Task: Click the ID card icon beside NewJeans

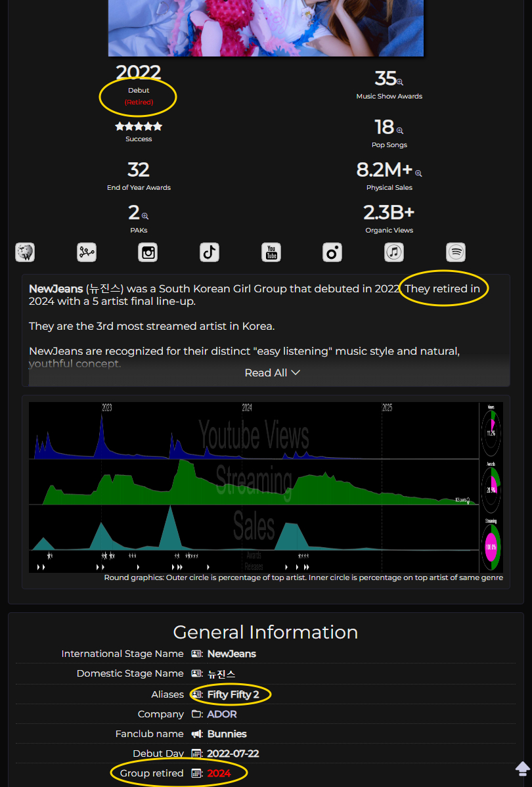Action: [197, 654]
